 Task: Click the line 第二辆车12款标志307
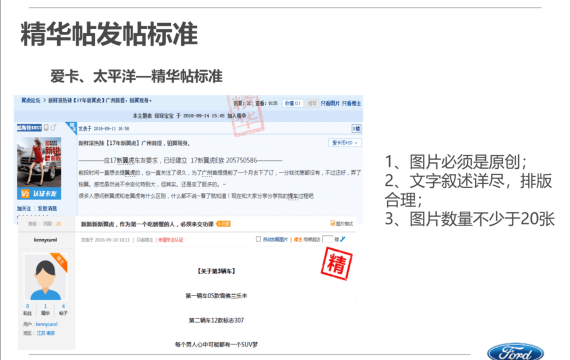click(216, 320)
